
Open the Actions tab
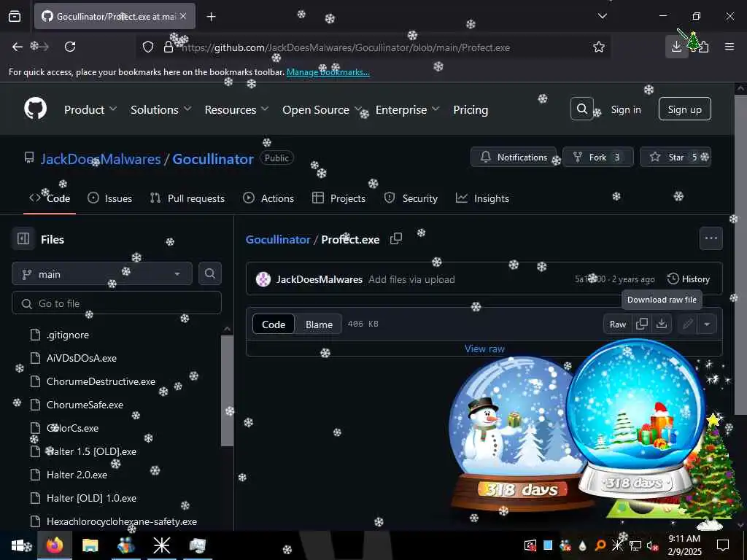(x=268, y=198)
